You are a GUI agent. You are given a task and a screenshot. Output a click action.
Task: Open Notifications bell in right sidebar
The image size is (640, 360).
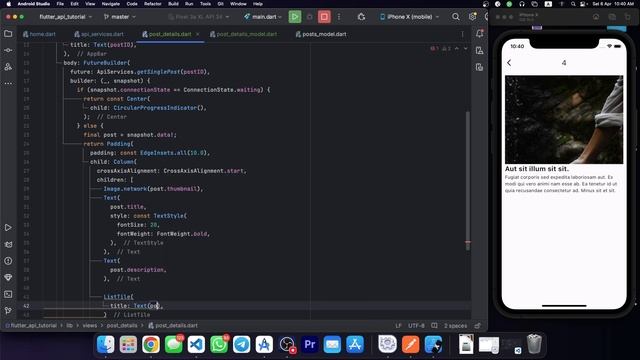(x=480, y=34)
